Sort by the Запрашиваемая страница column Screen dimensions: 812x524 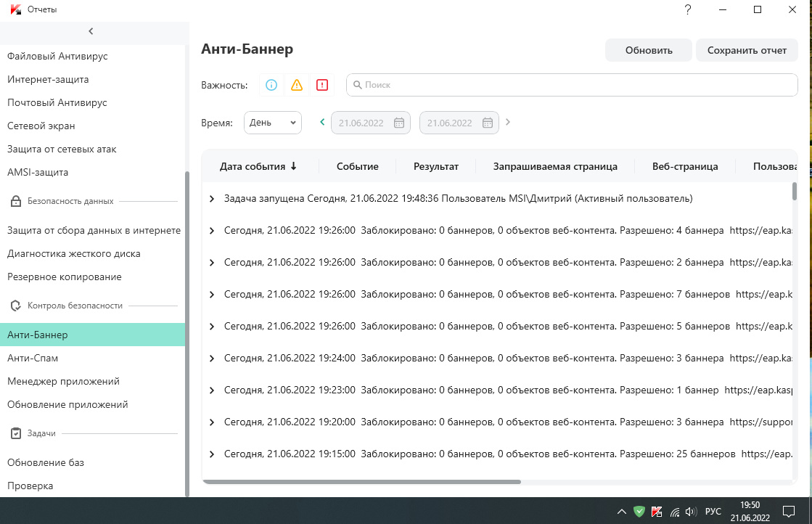pos(555,166)
